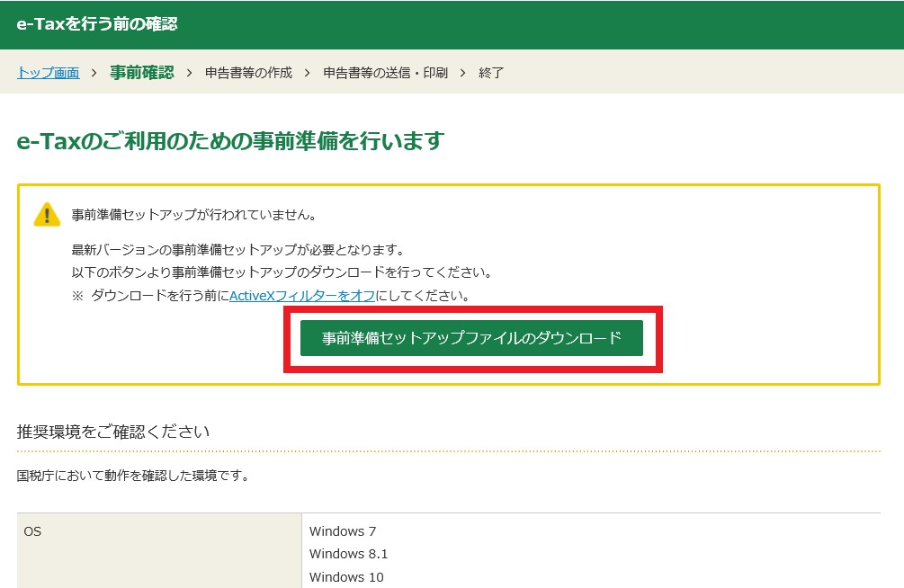
Task: Click the OS table header cell
Action: click(159, 550)
